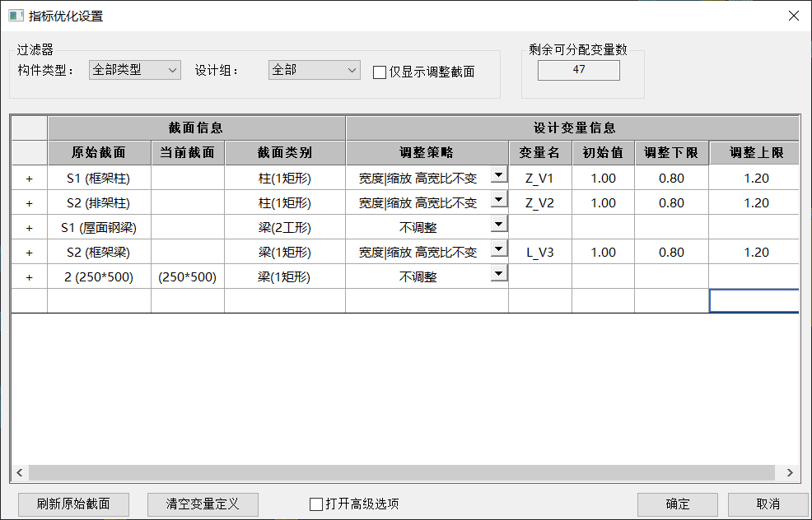This screenshot has width=812, height=520.
Task: Open 调整策略 dropdown arrow for S1 (屋面钢梁)
Action: coord(499,225)
